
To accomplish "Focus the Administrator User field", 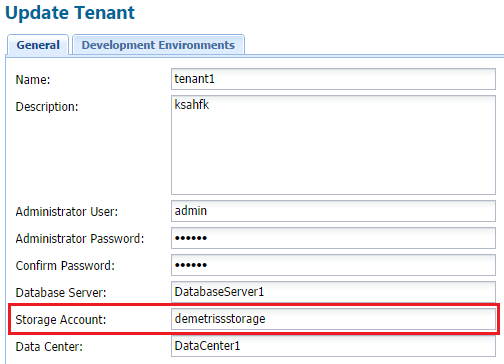I will pos(333,211).
